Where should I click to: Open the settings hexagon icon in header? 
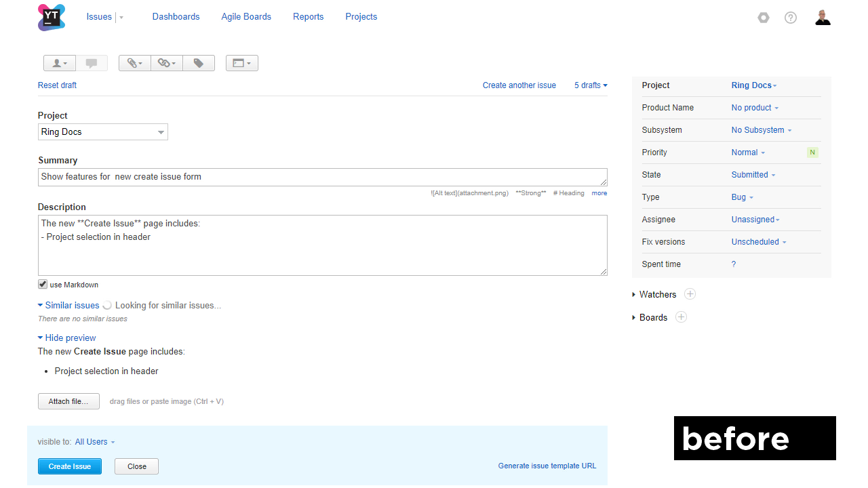[x=764, y=18]
